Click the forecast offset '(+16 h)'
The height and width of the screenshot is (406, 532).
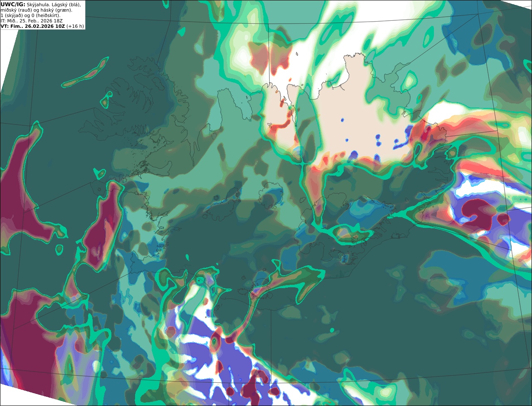(75, 26)
